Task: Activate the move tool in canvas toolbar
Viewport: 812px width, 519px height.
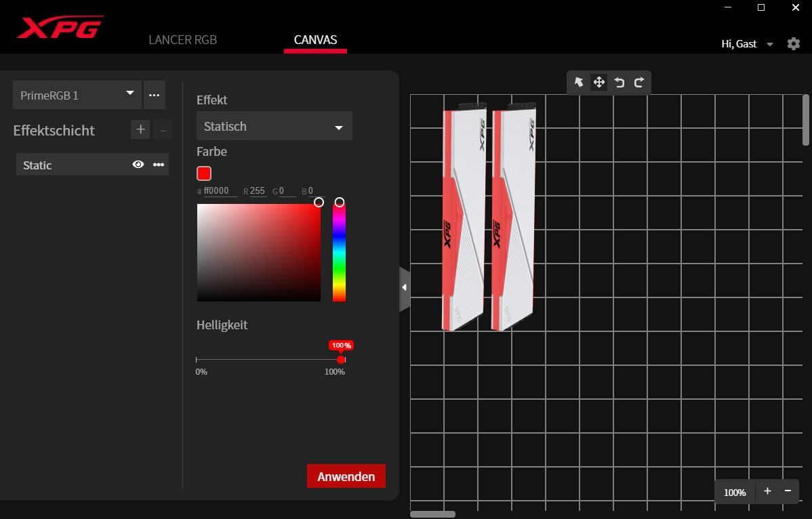Action: coord(598,82)
